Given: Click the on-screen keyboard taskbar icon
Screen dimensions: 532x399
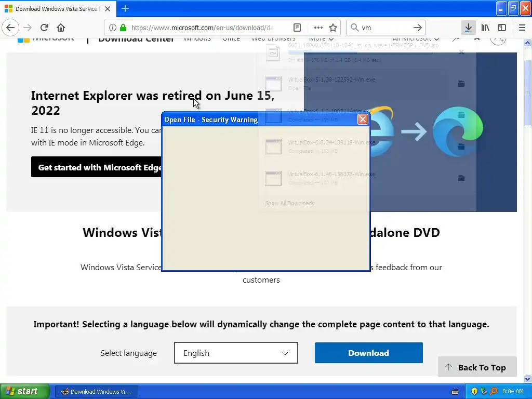Looking at the screenshot, I should 455,392.
